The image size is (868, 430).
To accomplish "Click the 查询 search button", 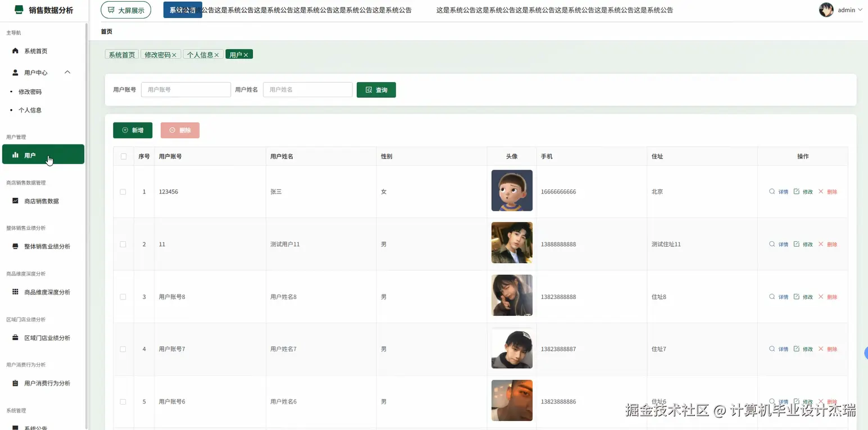I will pos(376,90).
